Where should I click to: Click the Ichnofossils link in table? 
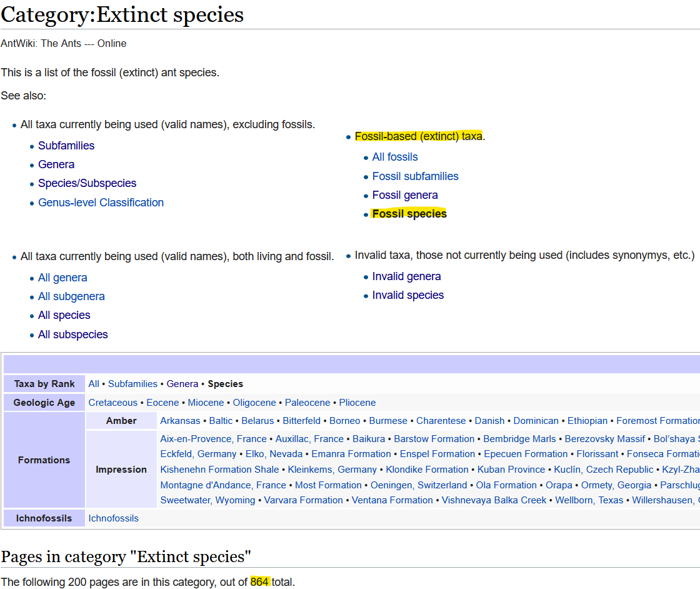[113, 518]
